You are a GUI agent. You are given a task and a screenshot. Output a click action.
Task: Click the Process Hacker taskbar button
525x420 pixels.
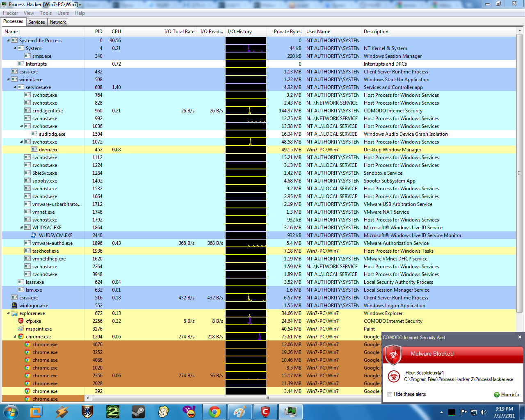click(291, 411)
